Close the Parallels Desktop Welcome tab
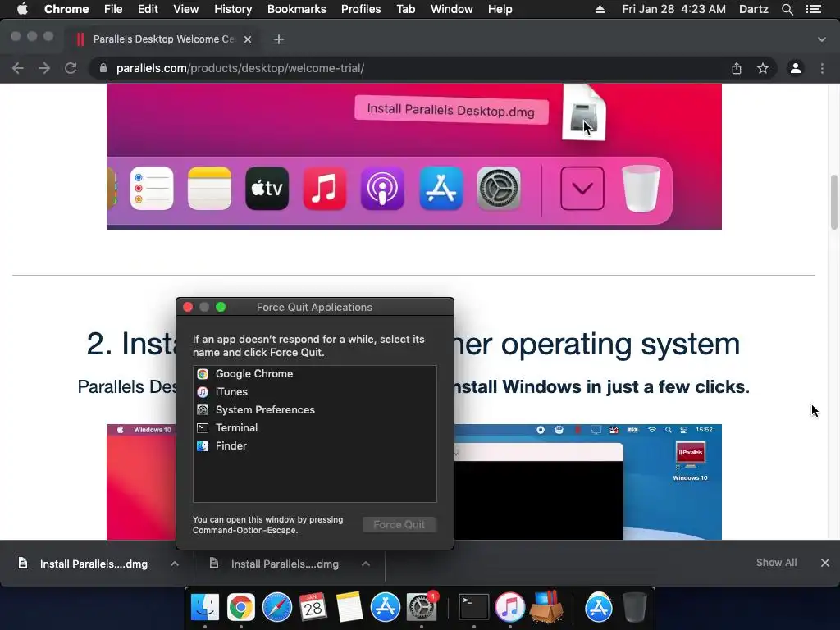The image size is (840, 630). tap(248, 39)
